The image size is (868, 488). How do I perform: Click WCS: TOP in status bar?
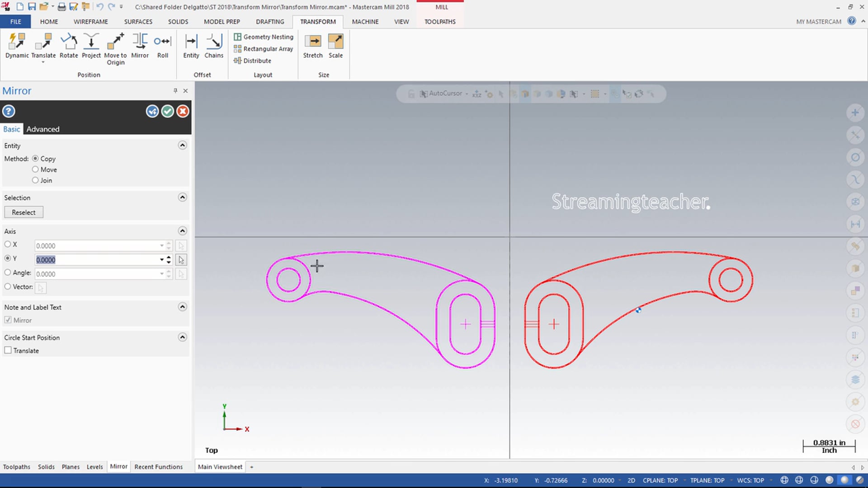tap(750, 480)
